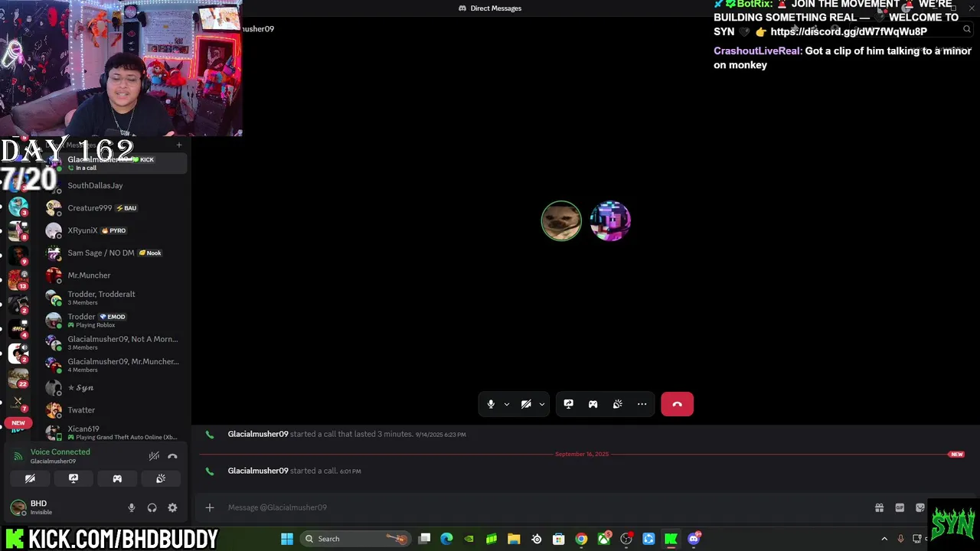Viewport: 980px width, 551px height.
Task: Open Syn direct message
Action: click(115, 387)
